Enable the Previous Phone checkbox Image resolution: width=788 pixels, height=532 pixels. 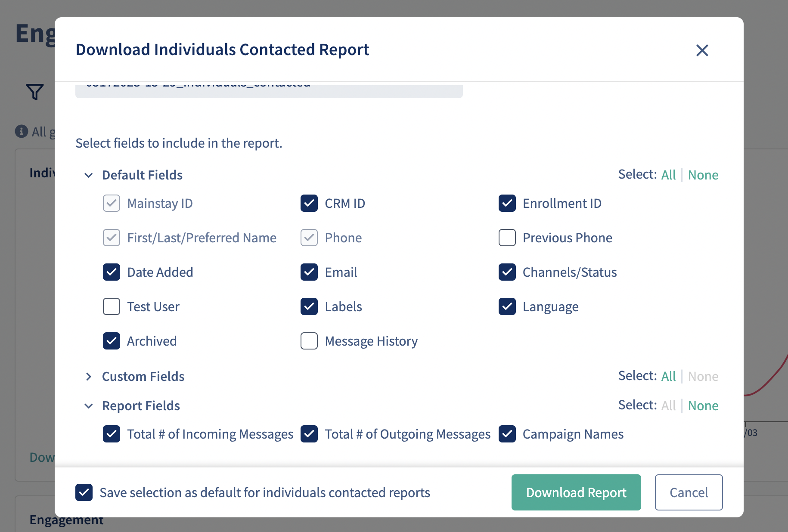click(x=507, y=238)
